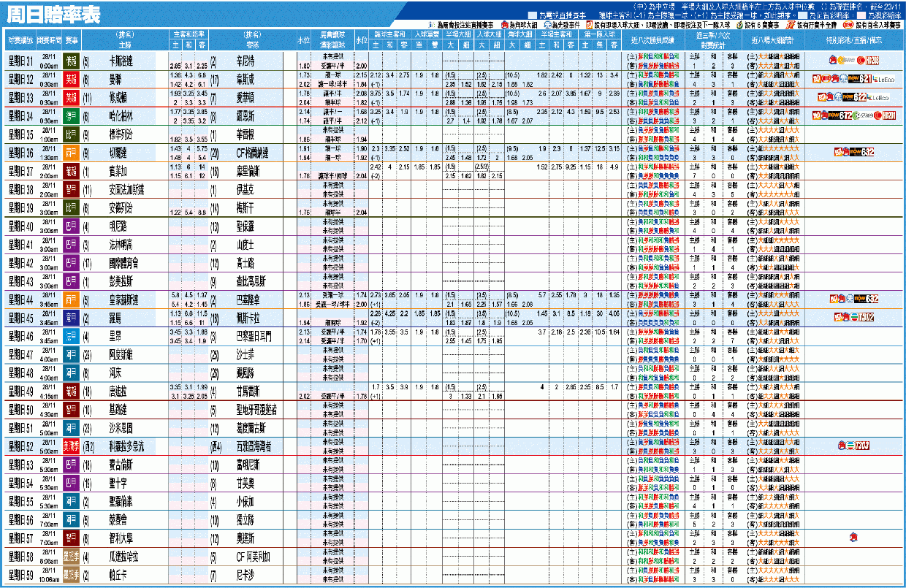906x588 pixels.
Task: Click the 第一隊入球 column header
Action: 599,34
